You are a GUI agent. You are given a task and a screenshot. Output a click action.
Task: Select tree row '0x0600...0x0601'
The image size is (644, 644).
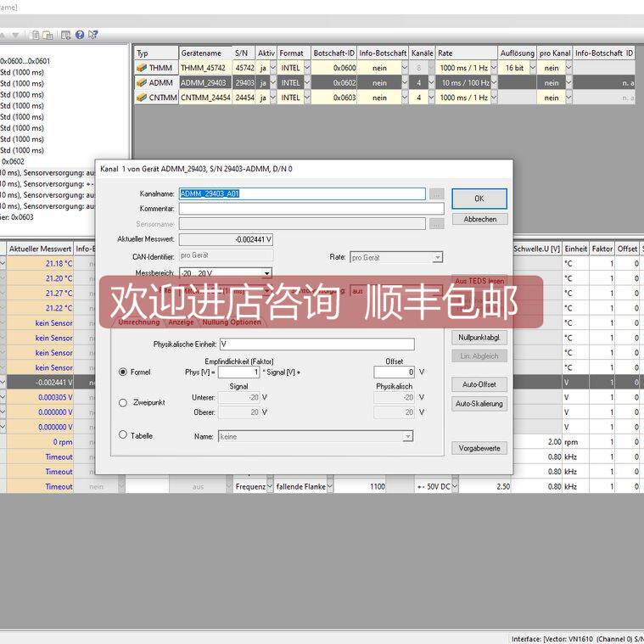point(25,61)
